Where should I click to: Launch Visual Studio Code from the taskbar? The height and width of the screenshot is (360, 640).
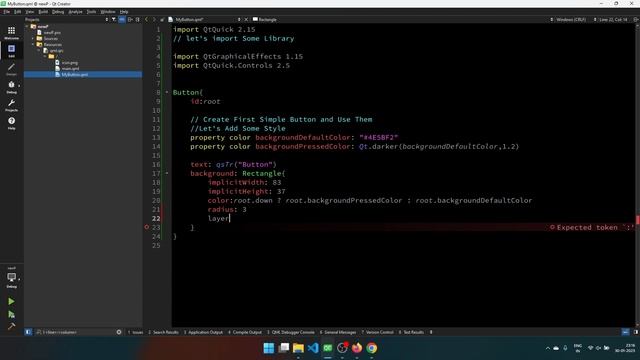point(313,348)
